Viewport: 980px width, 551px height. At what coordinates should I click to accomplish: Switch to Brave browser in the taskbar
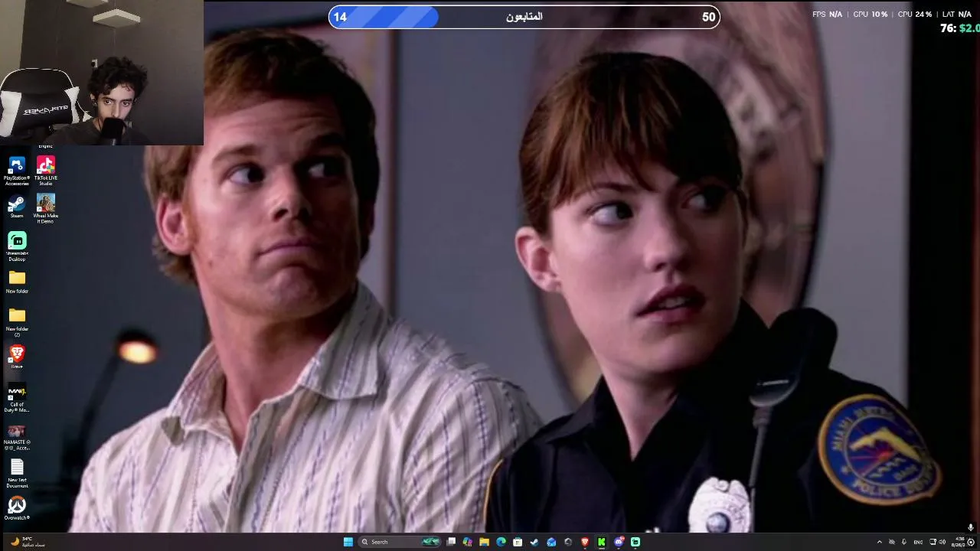coord(585,542)
